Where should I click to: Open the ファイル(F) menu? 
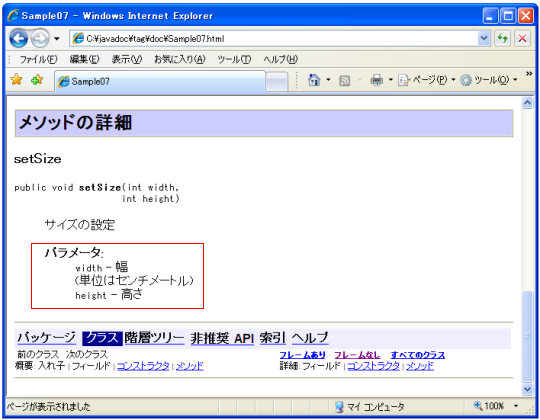(x=38, y=60)
